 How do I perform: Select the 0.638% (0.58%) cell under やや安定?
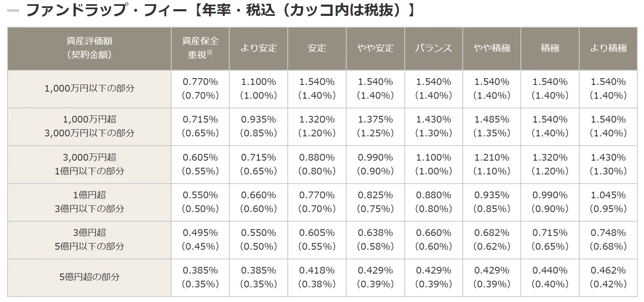375,239
